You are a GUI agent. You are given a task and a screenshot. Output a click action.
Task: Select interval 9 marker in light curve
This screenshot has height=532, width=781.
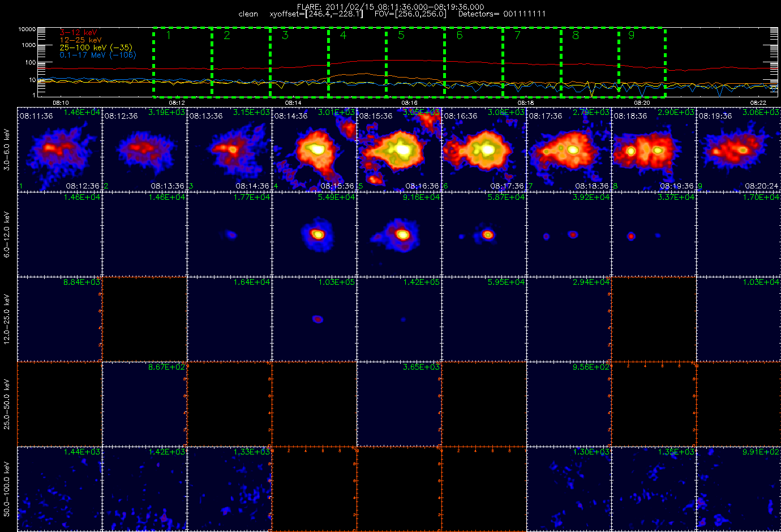coord(632,35)
